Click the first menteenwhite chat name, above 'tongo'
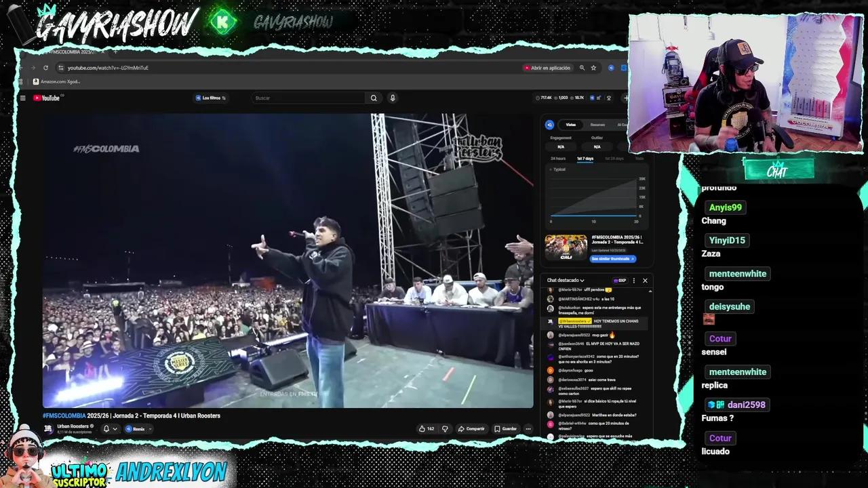Screen dimensions: 868x488 737,274
